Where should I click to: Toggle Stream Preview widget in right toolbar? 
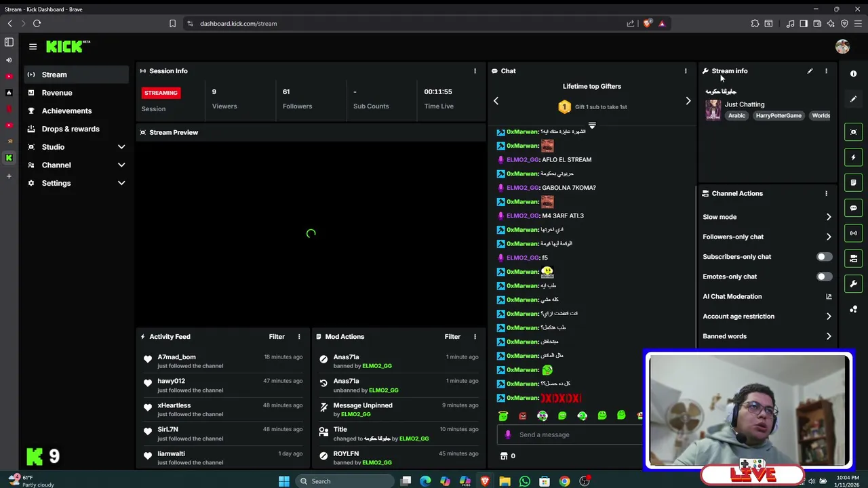(854, 131)
